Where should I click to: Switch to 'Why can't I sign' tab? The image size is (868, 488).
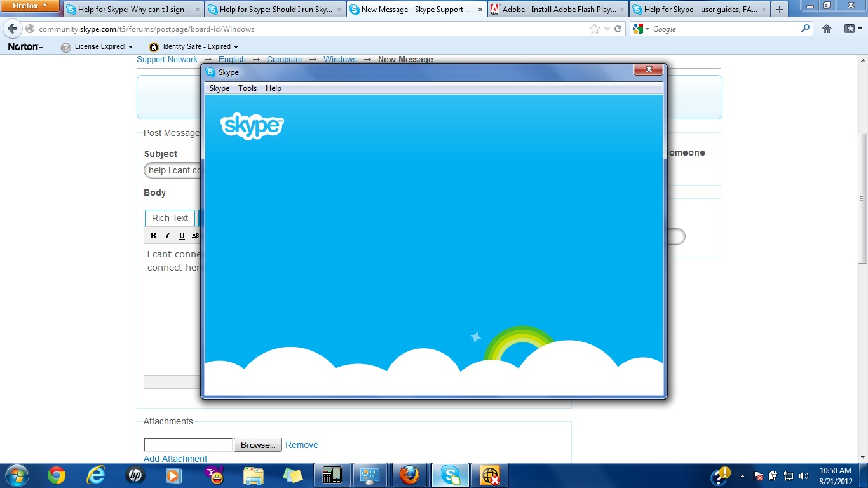[133, 10]
